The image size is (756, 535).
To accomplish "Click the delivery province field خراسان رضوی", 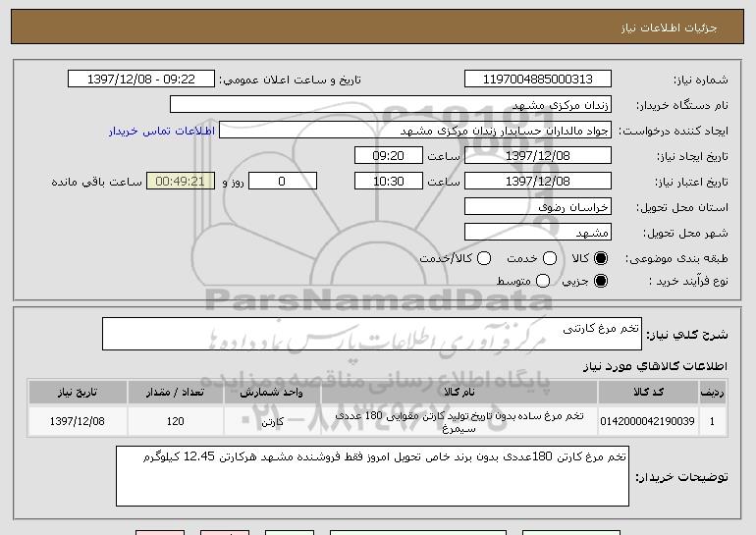I will point(538,207).
